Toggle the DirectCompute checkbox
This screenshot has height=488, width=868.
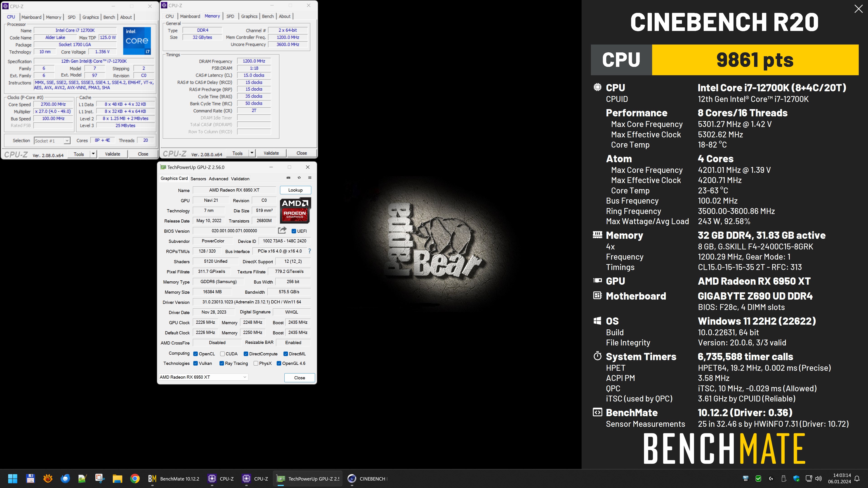click(x=246, y=354)
